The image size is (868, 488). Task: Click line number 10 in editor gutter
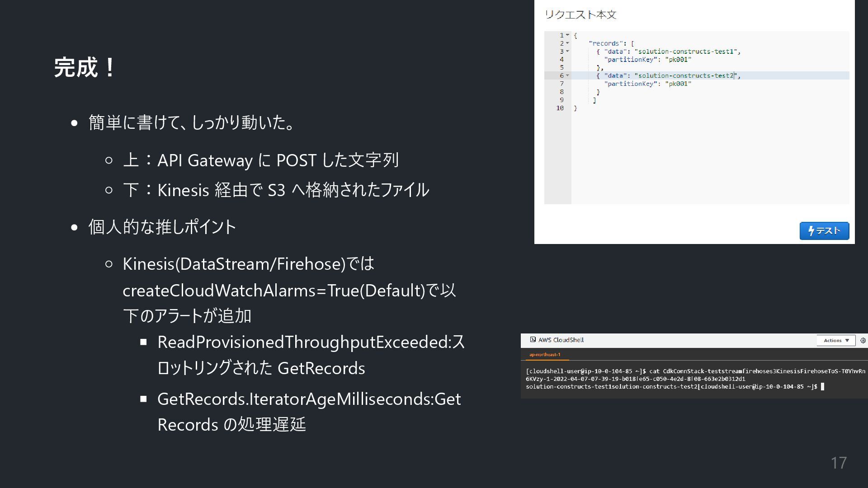[x=560, y=108]
